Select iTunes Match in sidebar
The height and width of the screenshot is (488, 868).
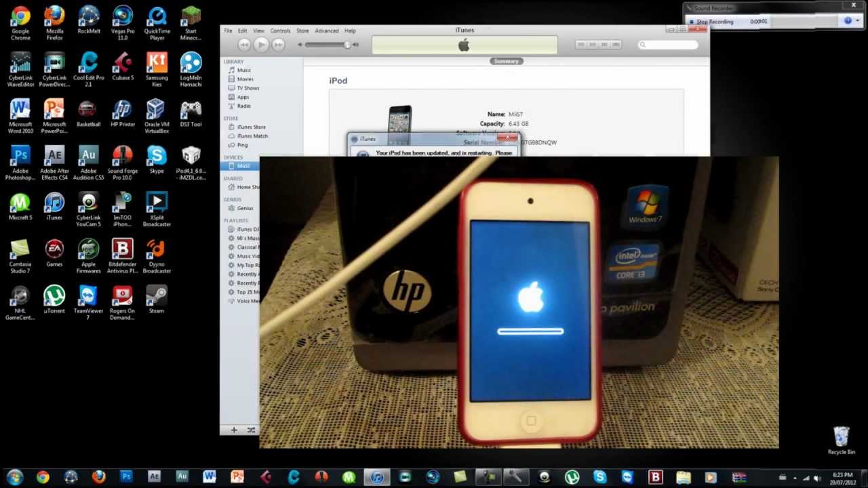(x=252, y=136)
